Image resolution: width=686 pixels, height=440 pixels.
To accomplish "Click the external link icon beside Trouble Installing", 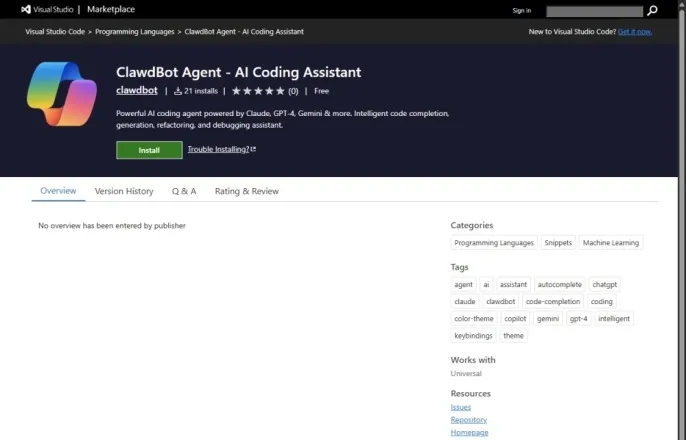I will coord(253,149).
